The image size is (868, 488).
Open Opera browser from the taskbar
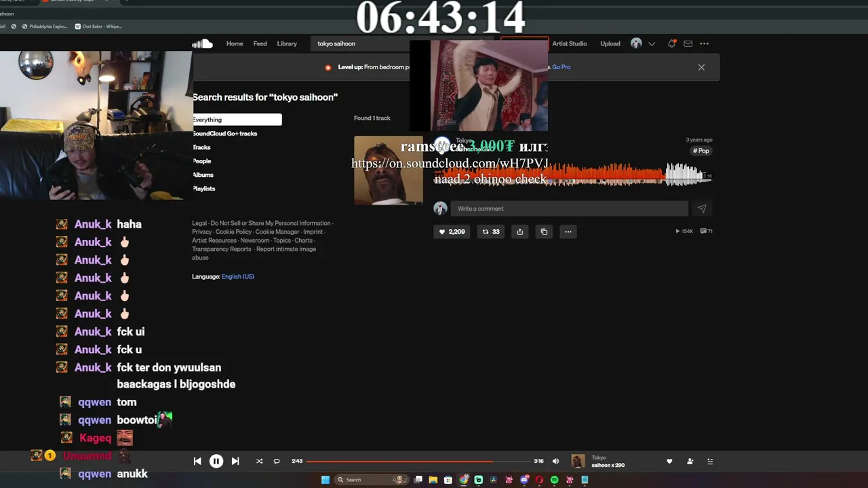coord(539,480)
